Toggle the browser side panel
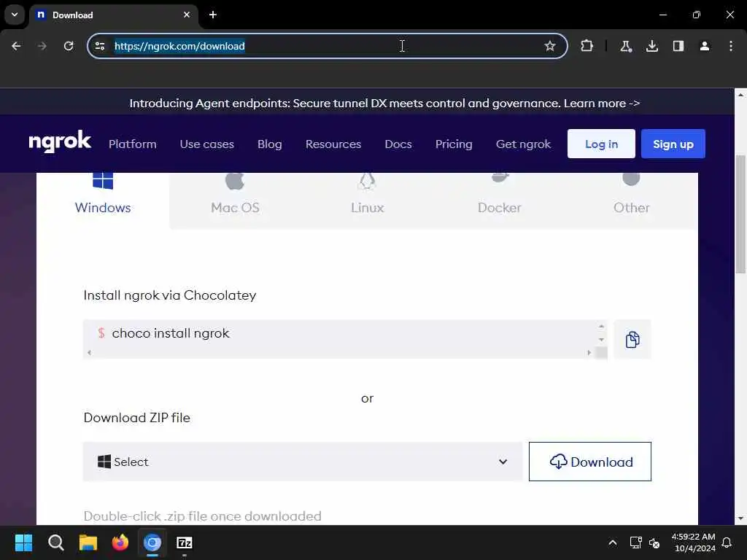747x560 pixels. 678,46
